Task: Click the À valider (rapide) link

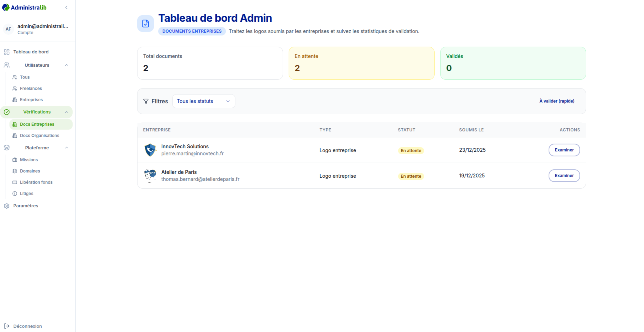Action: (x=557, y=101)
